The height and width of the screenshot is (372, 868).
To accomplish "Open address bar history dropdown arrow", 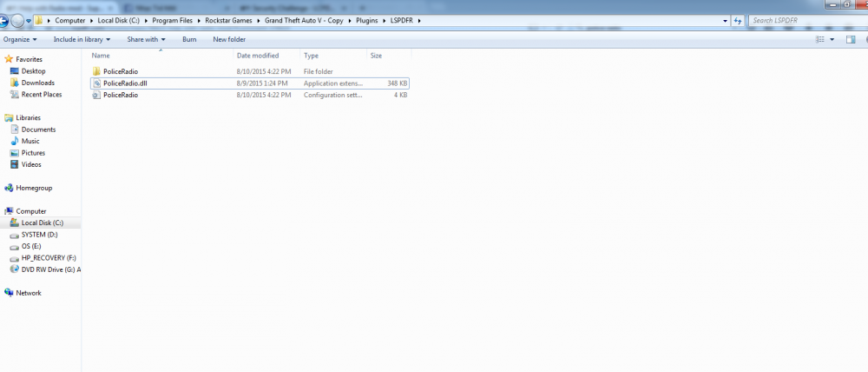I will 725,21.
